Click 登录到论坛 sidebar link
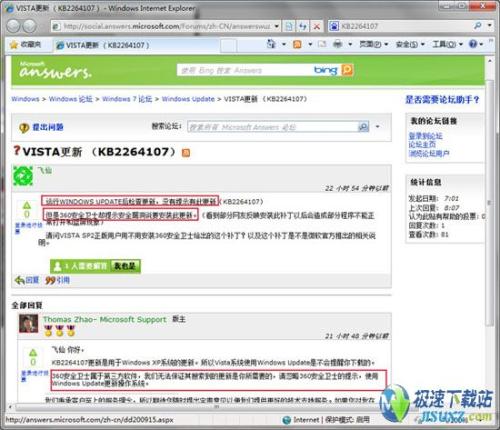Screen dimensions: 500x430 click(x=426, y=136)
